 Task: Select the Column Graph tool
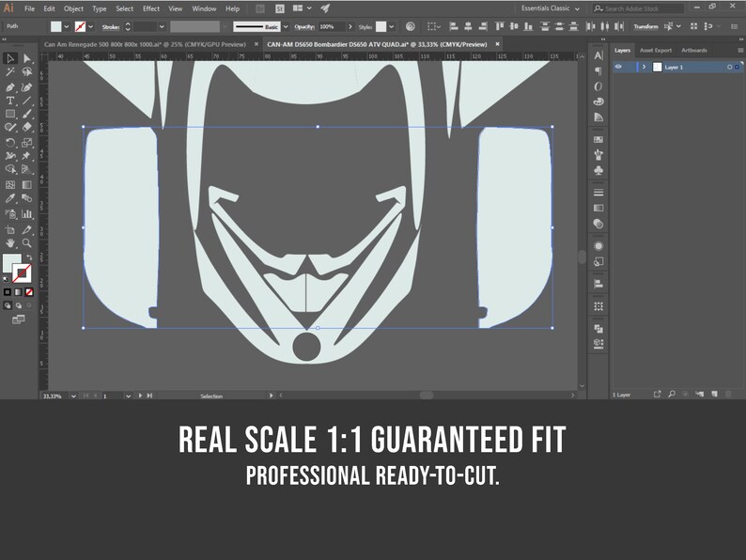click(x=27, y=214)
